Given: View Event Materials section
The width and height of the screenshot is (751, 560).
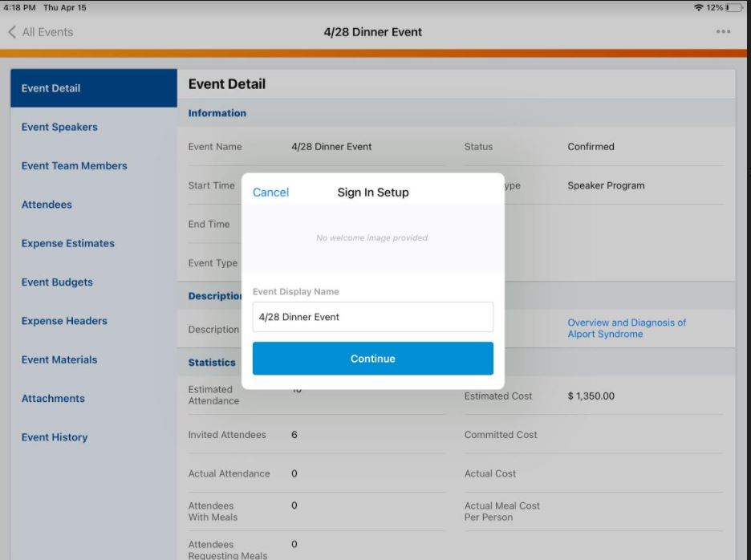Looking at the screenshot, I should pyautogui.click(x=59, y=359).
